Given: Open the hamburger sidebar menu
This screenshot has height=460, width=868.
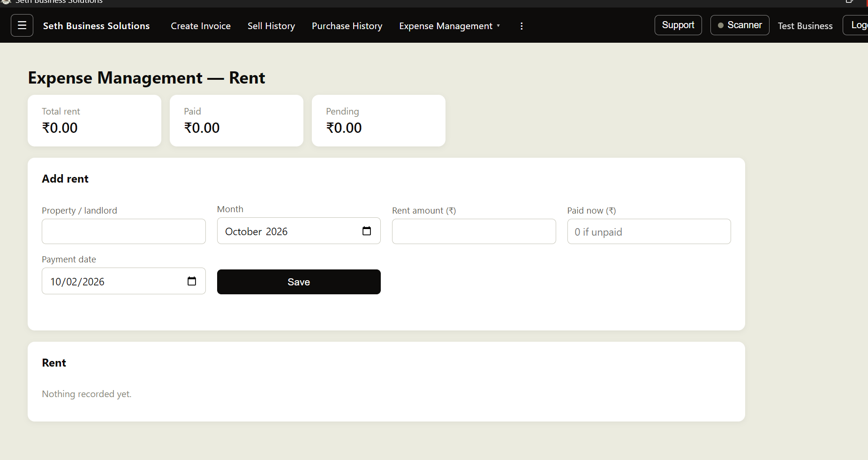Looking at the screenshot, I should pos(22,25).
